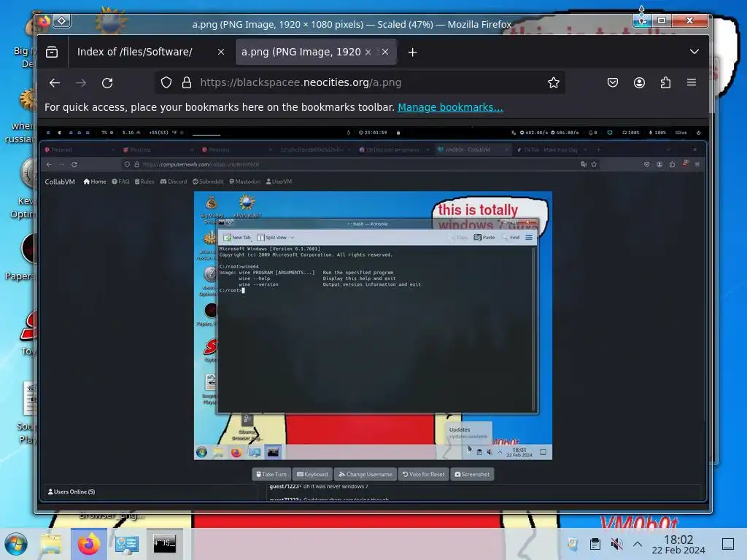This screenshot has width=747, height=560.
Task: Open the tracking protection shield icon
Action: click(x=166, y=83)
